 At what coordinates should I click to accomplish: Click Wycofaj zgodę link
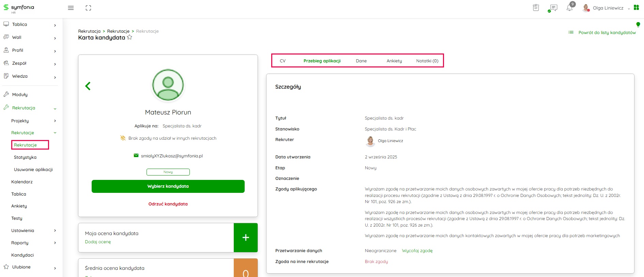[x=417, y=251]
